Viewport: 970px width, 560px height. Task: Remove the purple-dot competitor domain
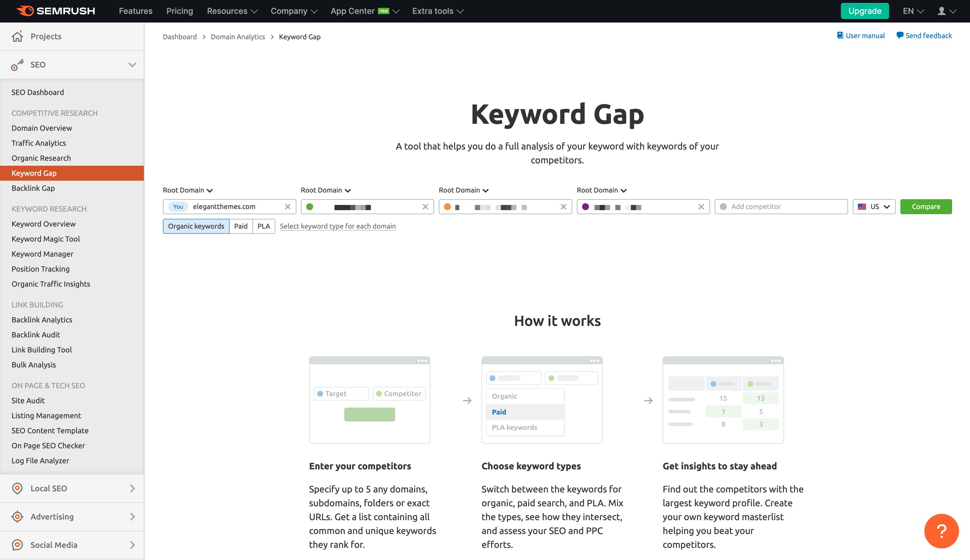click(701, 207)
